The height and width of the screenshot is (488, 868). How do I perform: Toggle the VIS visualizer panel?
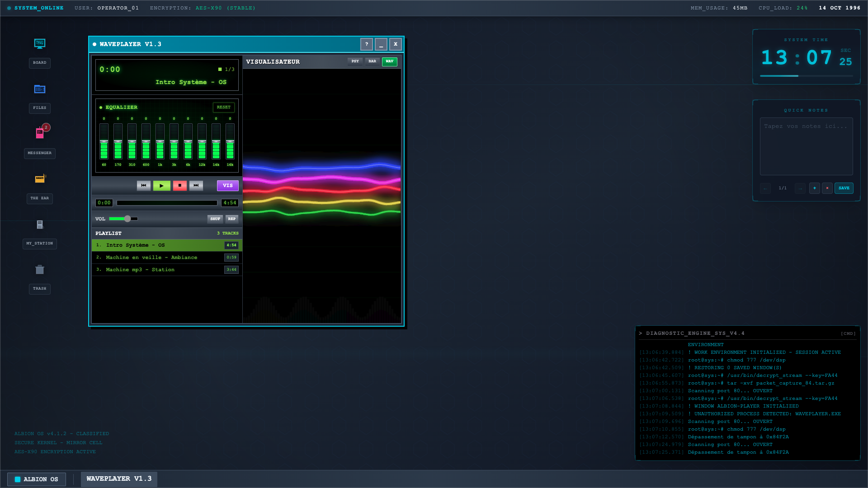click(228, 185)
